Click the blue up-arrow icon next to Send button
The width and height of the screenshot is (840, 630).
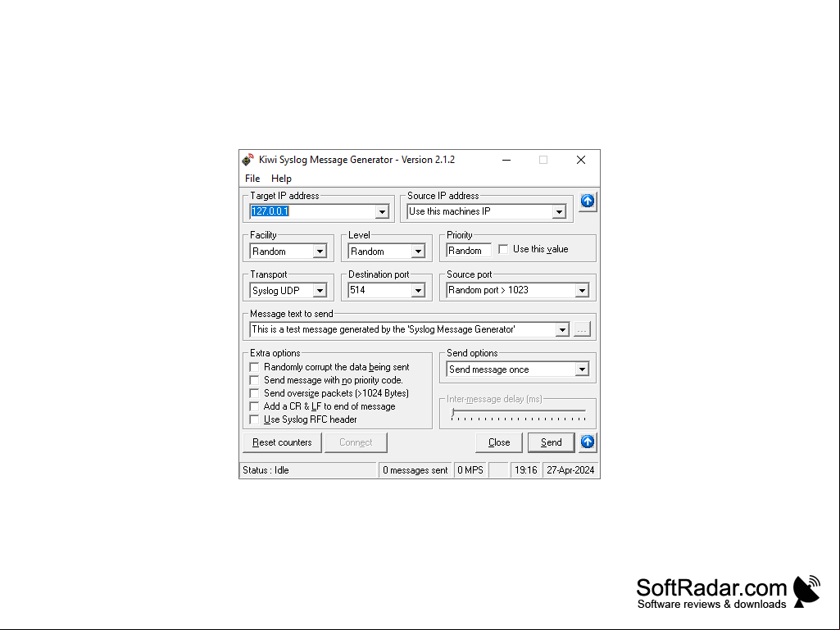[x=588, y=442]
